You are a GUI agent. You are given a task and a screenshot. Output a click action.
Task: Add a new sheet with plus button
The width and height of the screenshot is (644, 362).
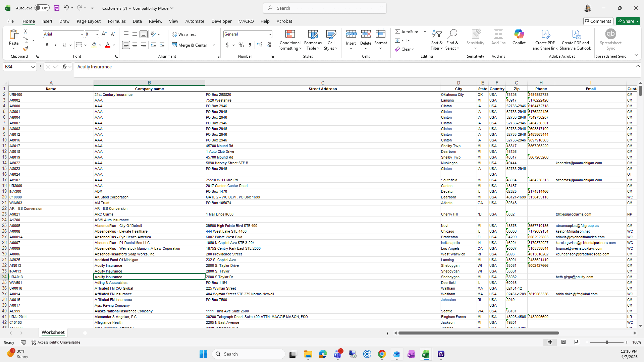(x=85, y=333)
